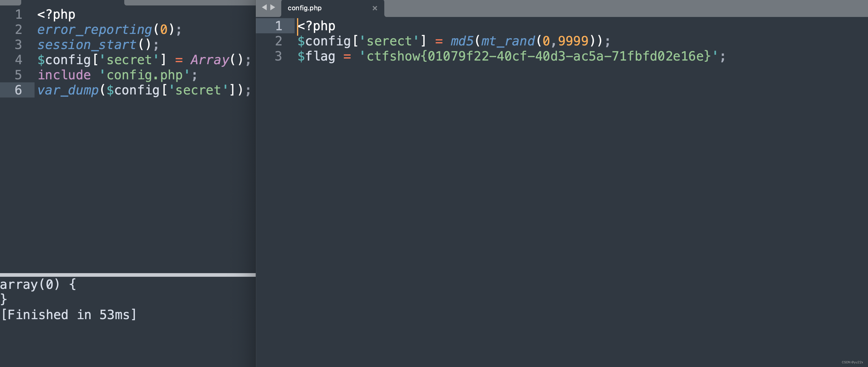The width and height of the screenshot is (868, 367).
Task: Click the mt_rand function name
Action: 508,41
